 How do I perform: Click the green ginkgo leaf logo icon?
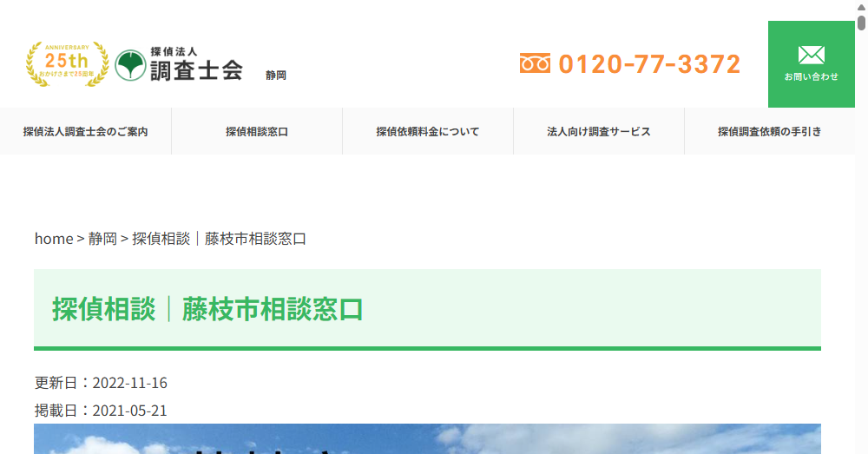click(x=130, y=64)
